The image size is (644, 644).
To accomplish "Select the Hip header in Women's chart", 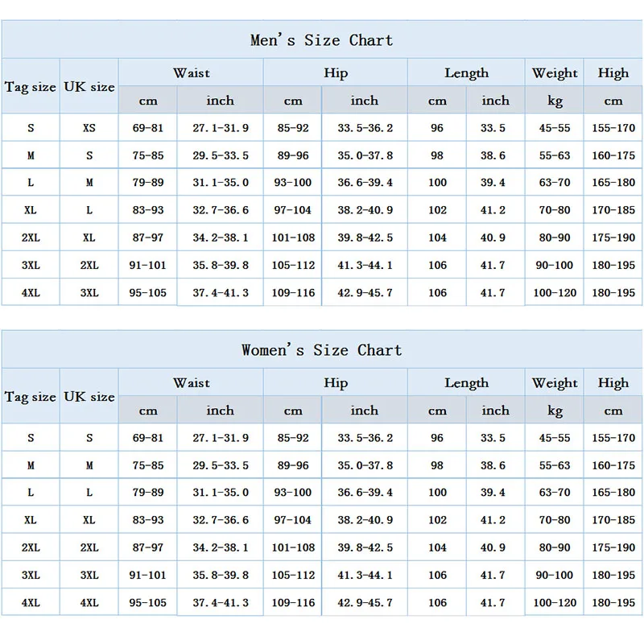I will tap(336, 383).
